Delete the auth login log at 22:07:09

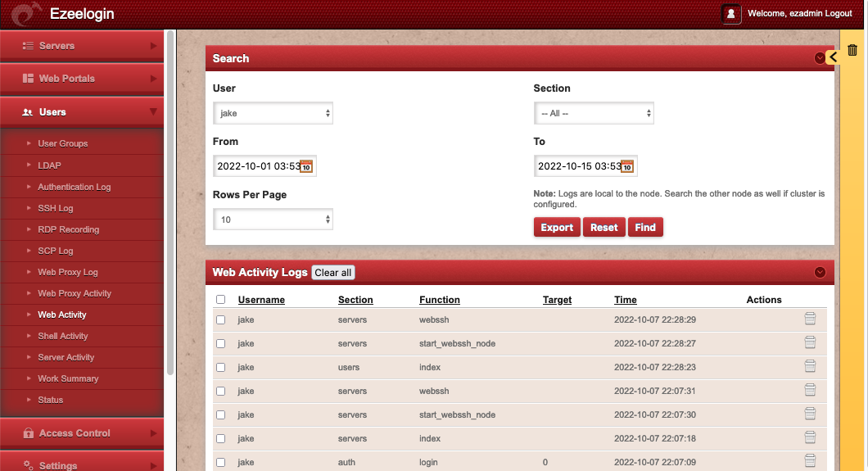[810, 460]
